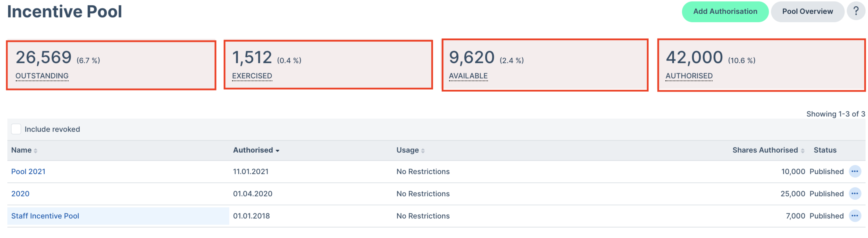The width and height of the screenshot is (868, 238).
Task: Click the date 11.01.2021
Action: (251, 172)
